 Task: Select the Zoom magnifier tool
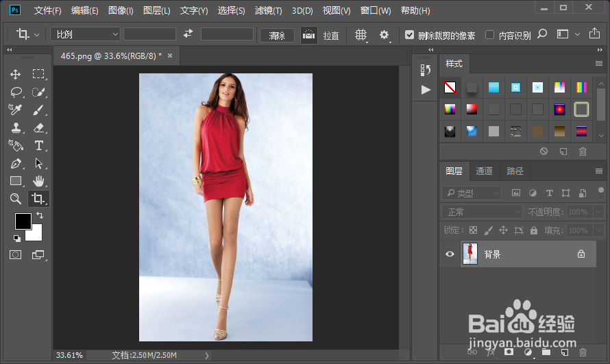click(15, 199)
